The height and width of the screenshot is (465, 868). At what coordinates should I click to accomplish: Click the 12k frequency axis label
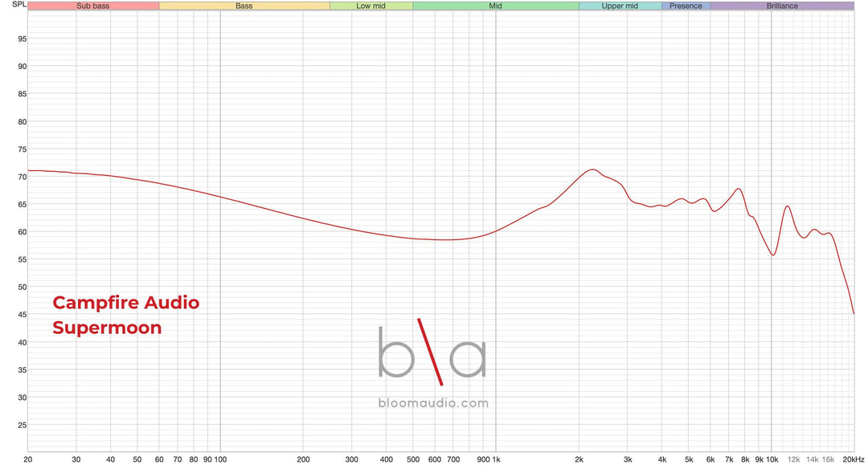point(794,459)
